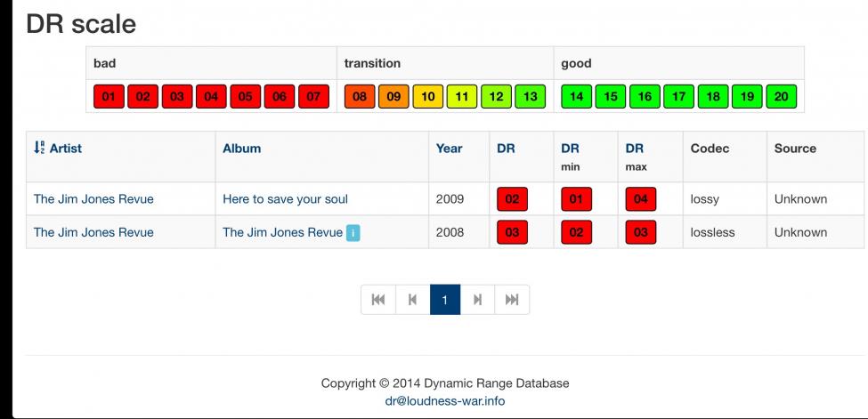Viewport: 868px width, 419px height.
Task: Go to next page using pagination icon
Action: click(x=477, y=300)
